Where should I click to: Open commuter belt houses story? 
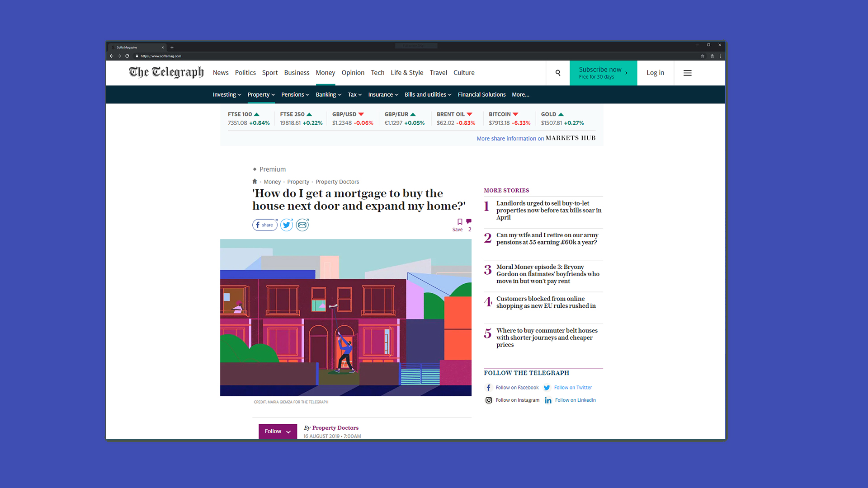[547, 338]
